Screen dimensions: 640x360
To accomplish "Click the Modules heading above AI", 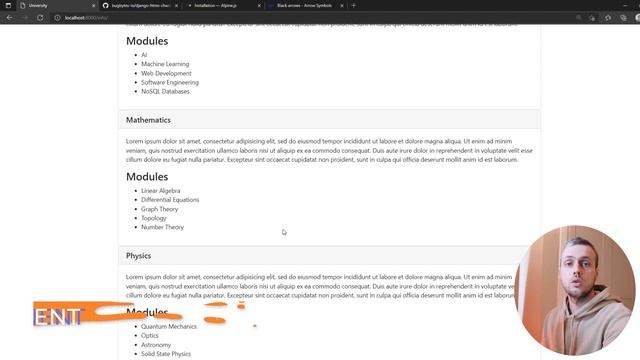I will [147, 41].
